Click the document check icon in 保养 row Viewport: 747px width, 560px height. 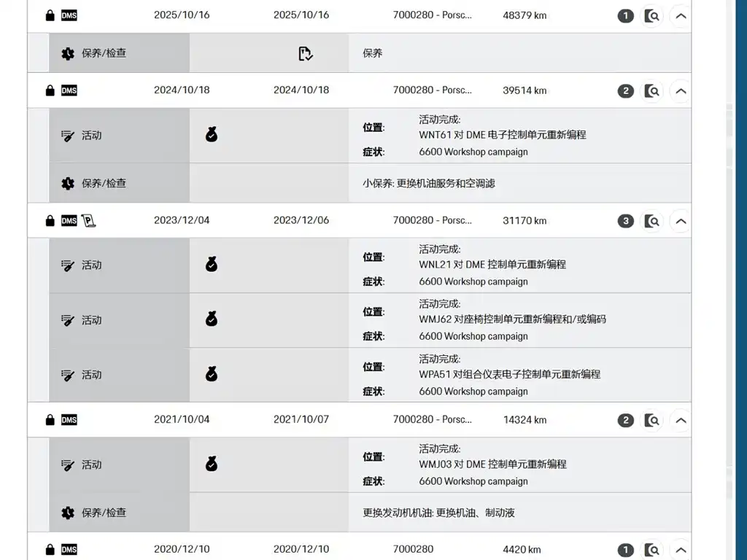click(x=306, y=53)
